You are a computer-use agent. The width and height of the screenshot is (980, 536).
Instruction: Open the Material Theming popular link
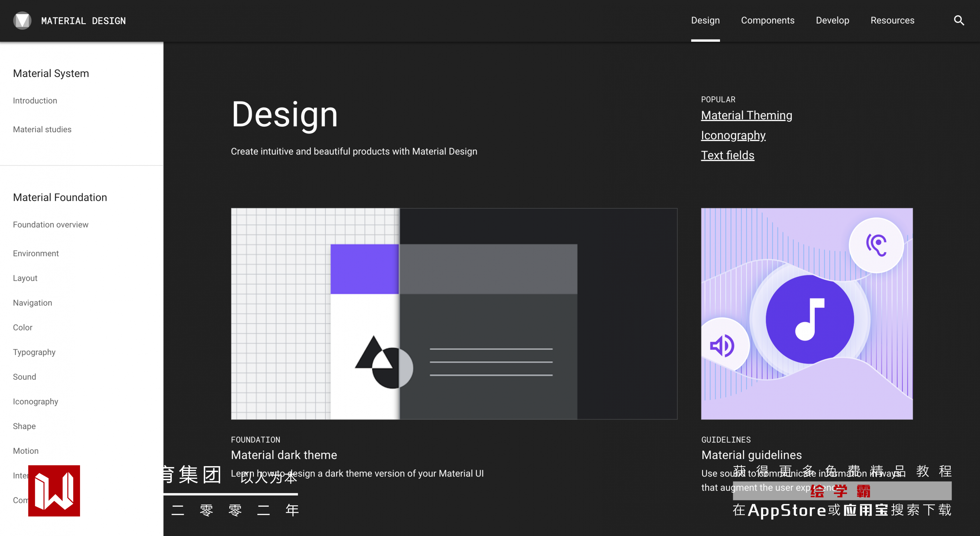746,115
